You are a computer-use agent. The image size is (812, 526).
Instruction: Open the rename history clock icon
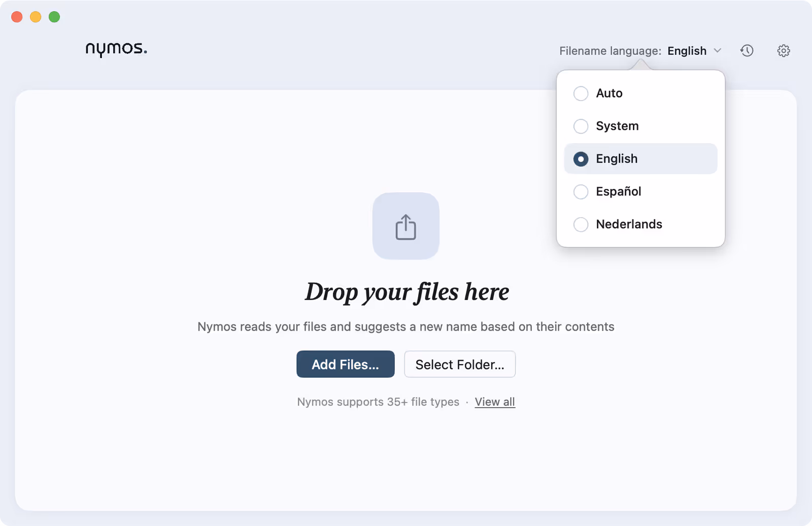[x=747, y=51]
